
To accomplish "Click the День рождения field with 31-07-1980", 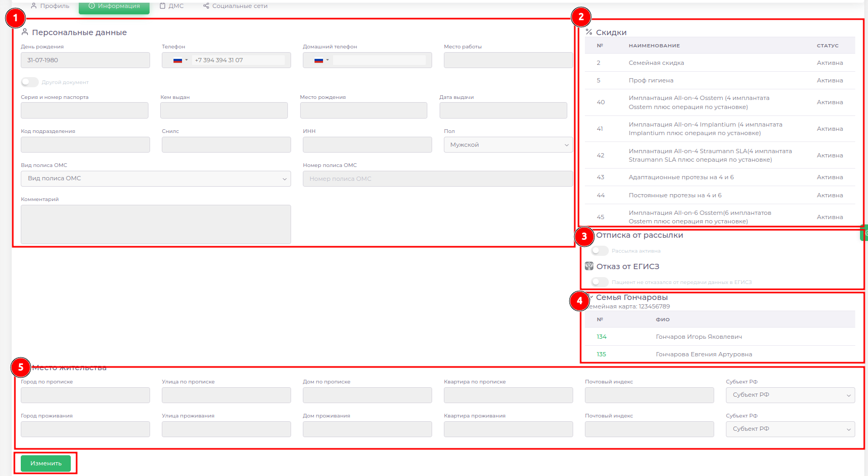I will tap(85, 60).
